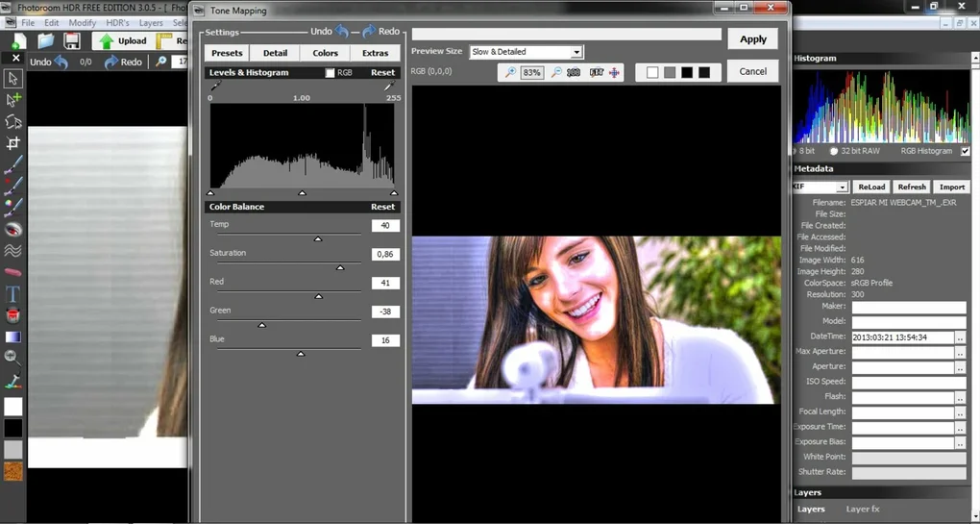Open a file via the folder icon
The width and height of the screenshot is (980, 524).
pyautogui.click(x=45, y=40)
